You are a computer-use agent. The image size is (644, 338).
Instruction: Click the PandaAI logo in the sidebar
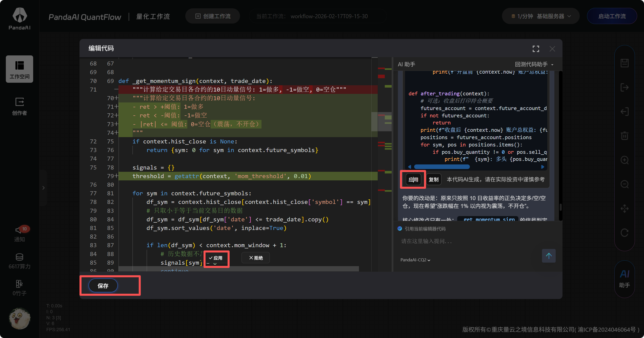click(x=19, y=18)
